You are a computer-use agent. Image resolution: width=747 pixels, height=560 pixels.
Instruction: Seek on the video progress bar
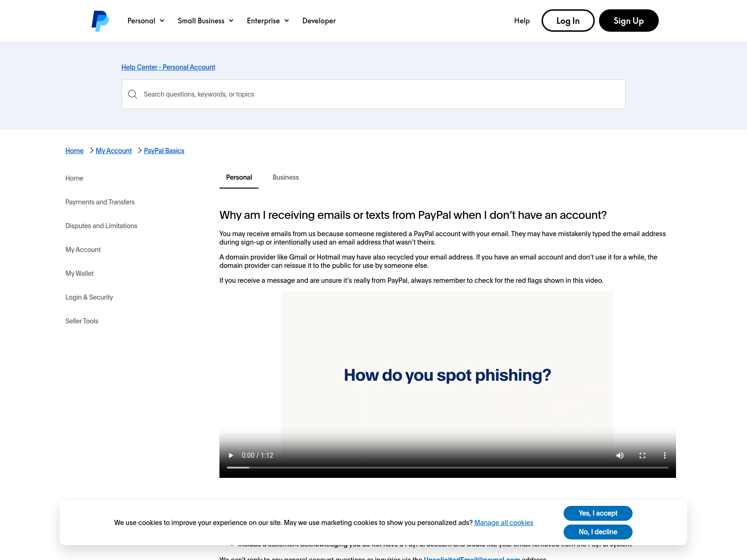tap(448, 468)
